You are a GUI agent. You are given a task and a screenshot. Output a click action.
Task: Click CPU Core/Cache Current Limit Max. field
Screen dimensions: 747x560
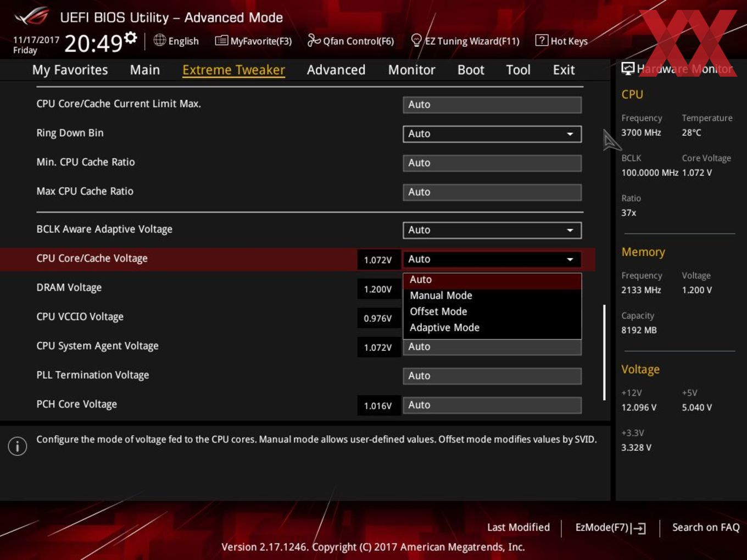tap(492, 105)
